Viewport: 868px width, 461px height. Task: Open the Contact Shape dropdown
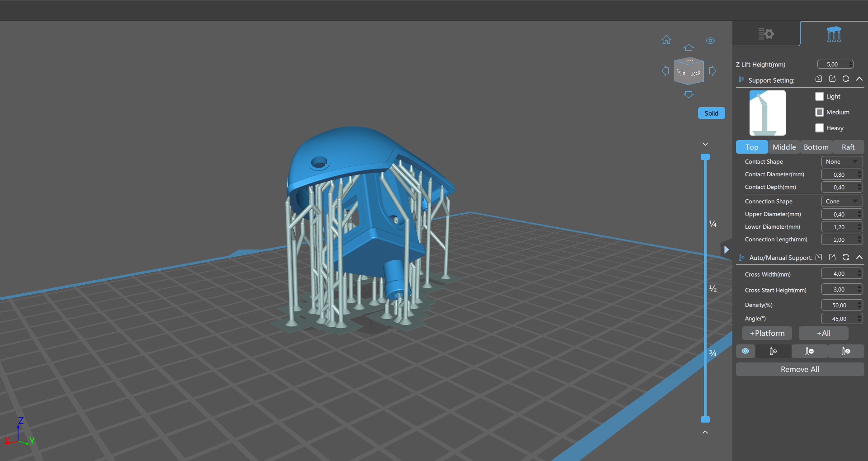pyautogui.click(x=842, y=162)
